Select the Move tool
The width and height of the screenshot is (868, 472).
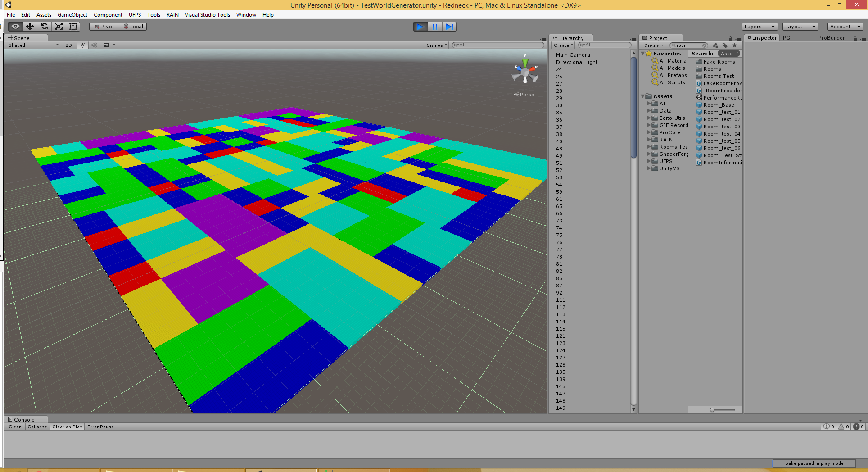(30, 27)
